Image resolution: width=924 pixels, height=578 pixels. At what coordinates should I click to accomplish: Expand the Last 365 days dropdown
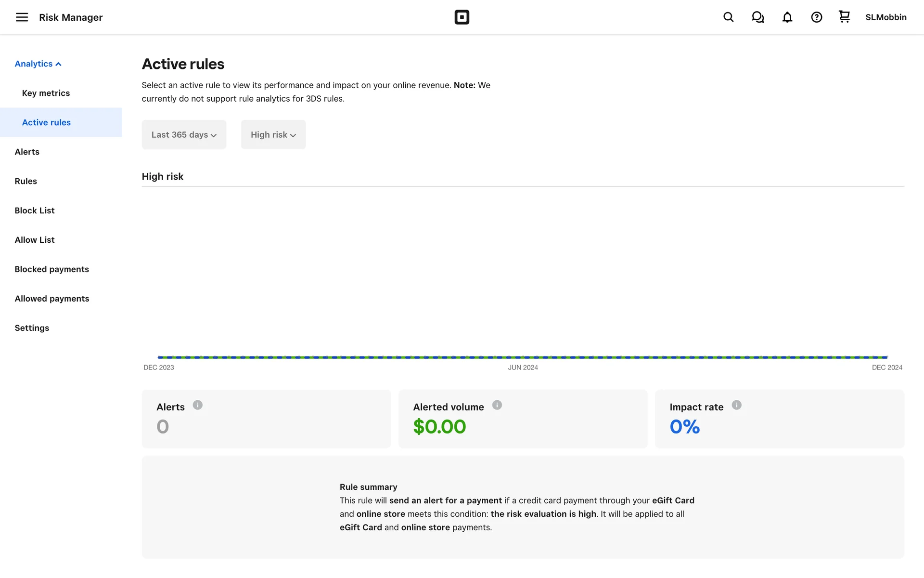click(x=184, y=135)
